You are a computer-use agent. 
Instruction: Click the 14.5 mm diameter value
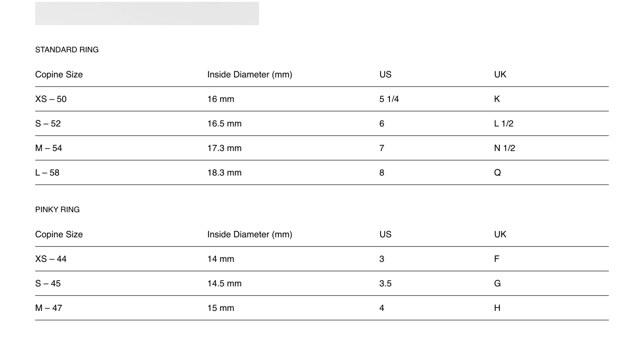224,283
